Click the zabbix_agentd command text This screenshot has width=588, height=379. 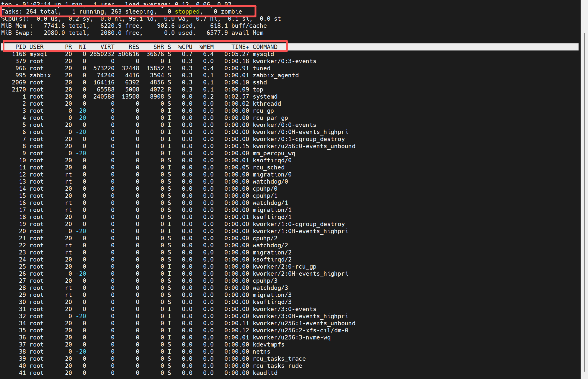pyautogui.click(x=275, y=75)
